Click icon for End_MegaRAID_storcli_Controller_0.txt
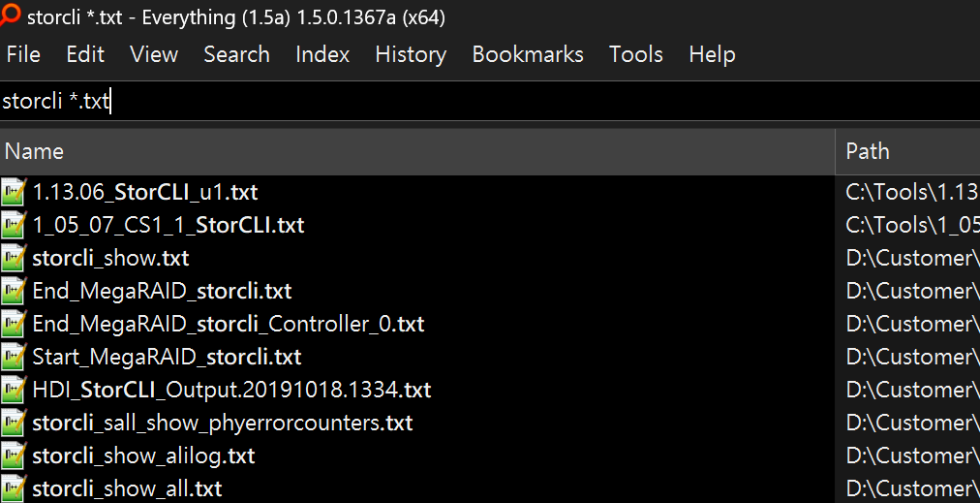 coord(14,324)
